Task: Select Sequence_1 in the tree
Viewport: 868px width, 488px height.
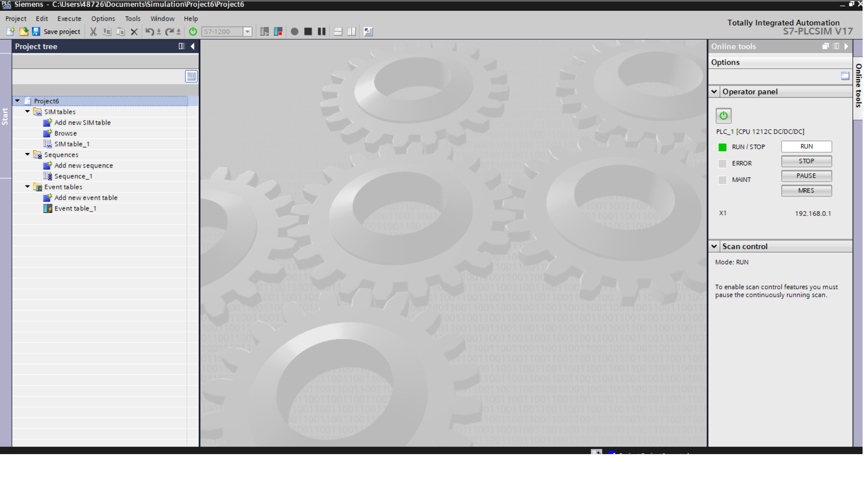Action: pyautogui.click(x=73, y=176)
